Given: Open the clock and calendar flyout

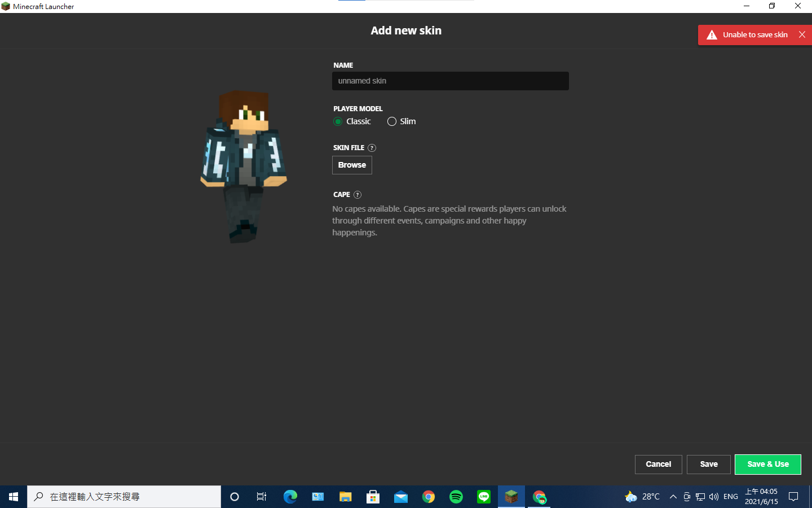Looking at the screenshot, I should point(761,497).
